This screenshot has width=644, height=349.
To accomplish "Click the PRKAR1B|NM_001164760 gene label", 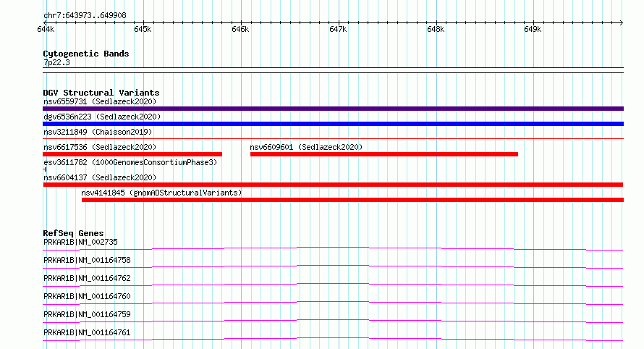I will (x=87, y=296).
